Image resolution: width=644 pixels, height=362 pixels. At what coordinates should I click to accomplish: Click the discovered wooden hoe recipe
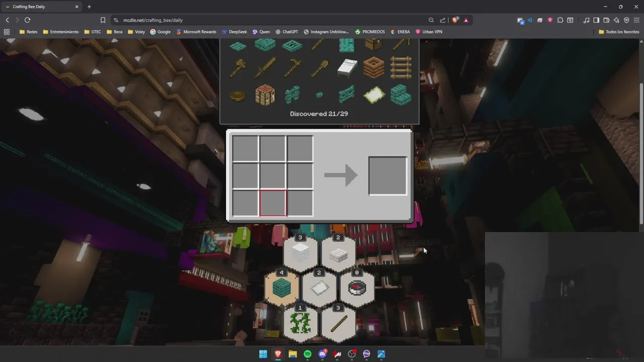(292, 67)
